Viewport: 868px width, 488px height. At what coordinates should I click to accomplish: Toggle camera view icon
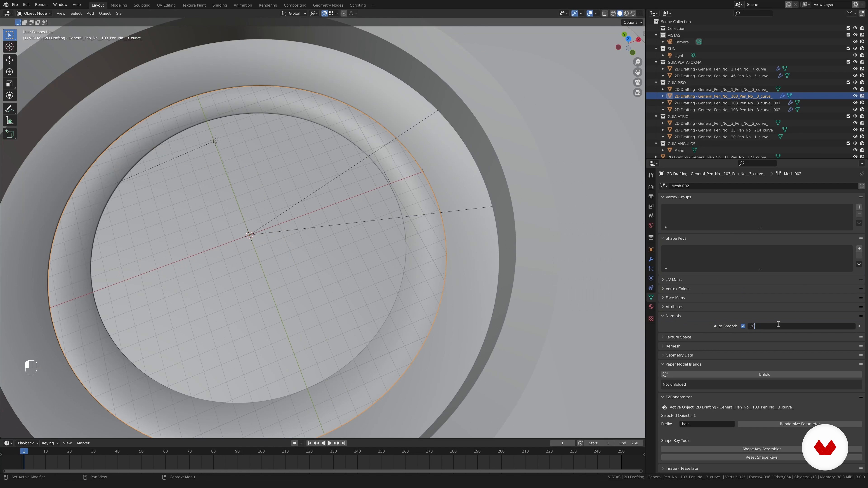click(637, 82)
